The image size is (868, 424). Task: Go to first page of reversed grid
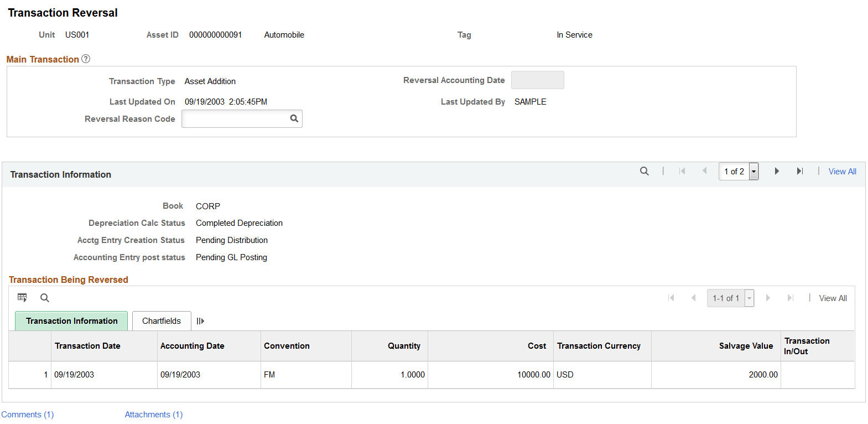pyautogui.click(x=671, y=298)
